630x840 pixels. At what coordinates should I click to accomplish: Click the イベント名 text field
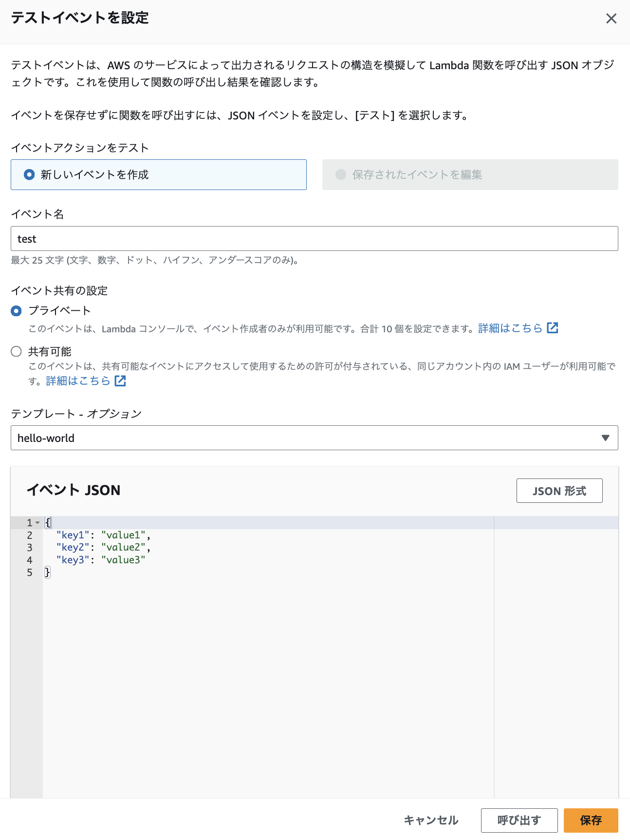point(314,239)
